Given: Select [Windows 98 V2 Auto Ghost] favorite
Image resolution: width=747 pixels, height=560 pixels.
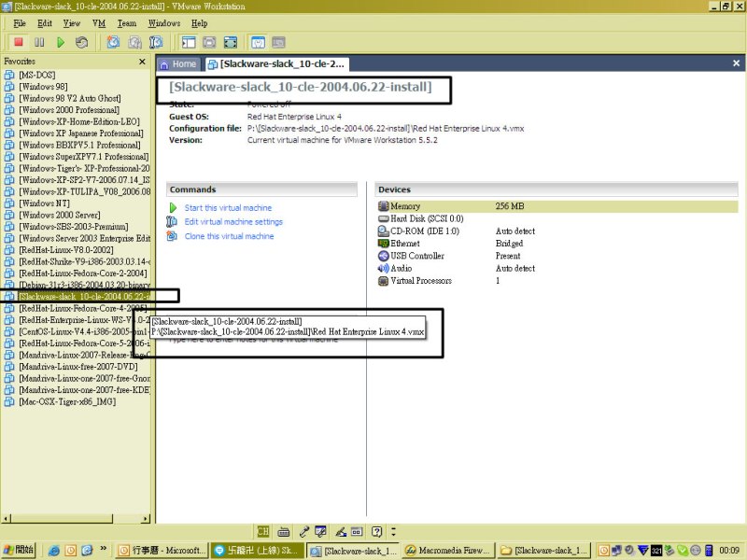Looking at the screenshot, I should point(69,99).
